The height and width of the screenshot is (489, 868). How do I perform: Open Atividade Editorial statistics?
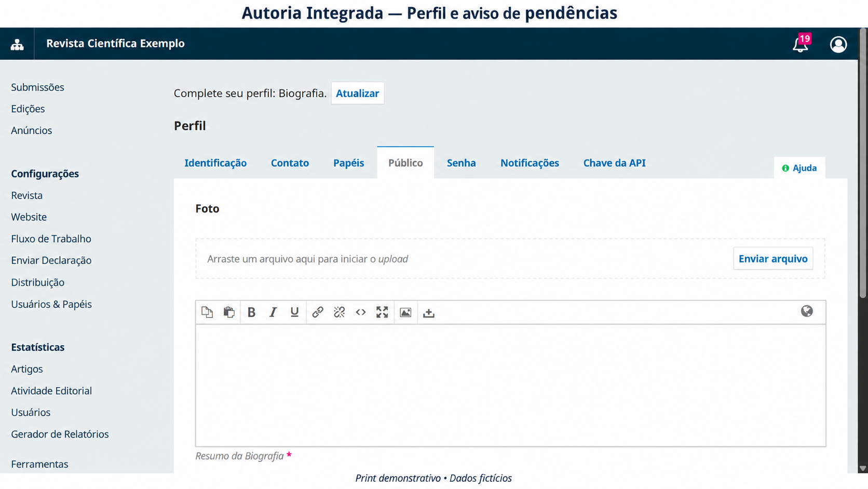click(x=51, y=391)
